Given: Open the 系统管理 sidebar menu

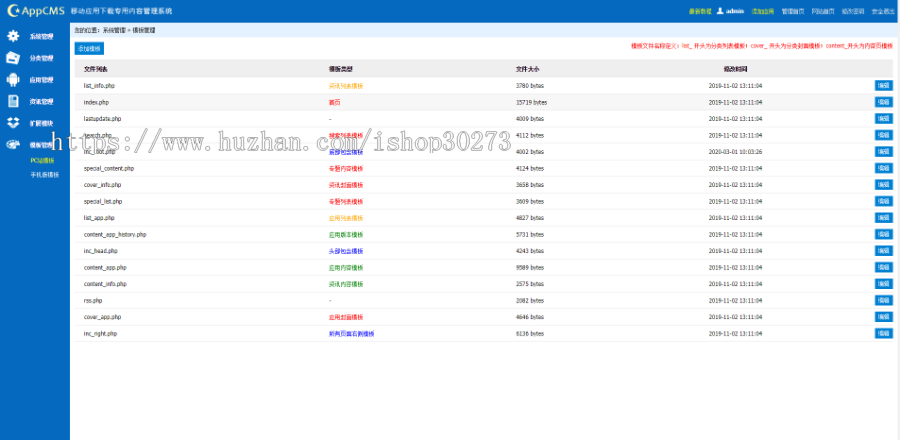Looking at the screenshot, I should pos(41,37).
